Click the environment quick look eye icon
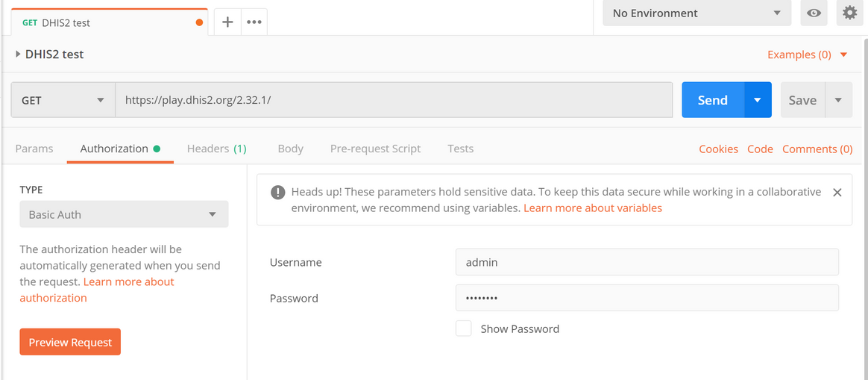The image size is (868, 380). (x=814, y=13)
